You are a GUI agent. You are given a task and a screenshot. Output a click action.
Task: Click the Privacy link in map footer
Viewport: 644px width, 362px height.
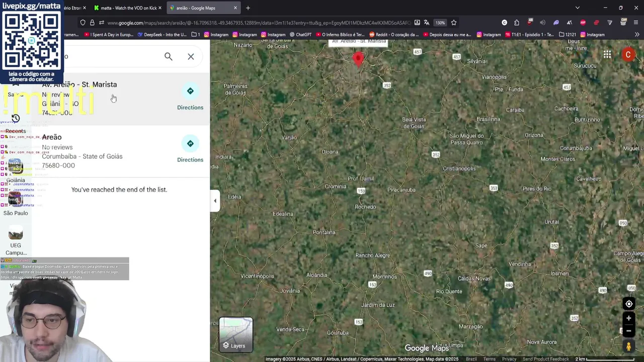pyautogui.click(x=509, y=359)
